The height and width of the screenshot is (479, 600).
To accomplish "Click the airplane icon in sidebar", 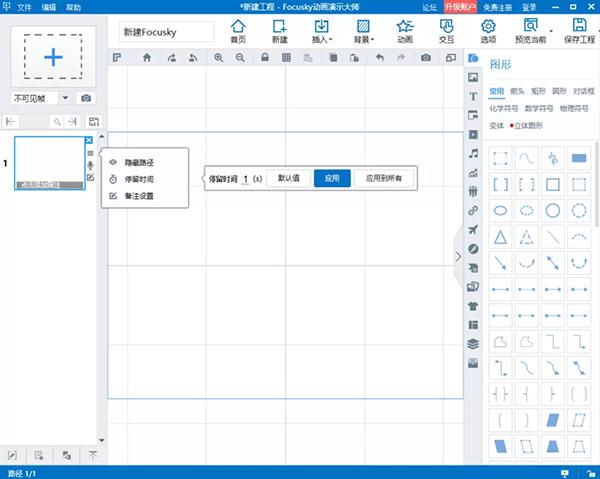I will coord(473,229).
